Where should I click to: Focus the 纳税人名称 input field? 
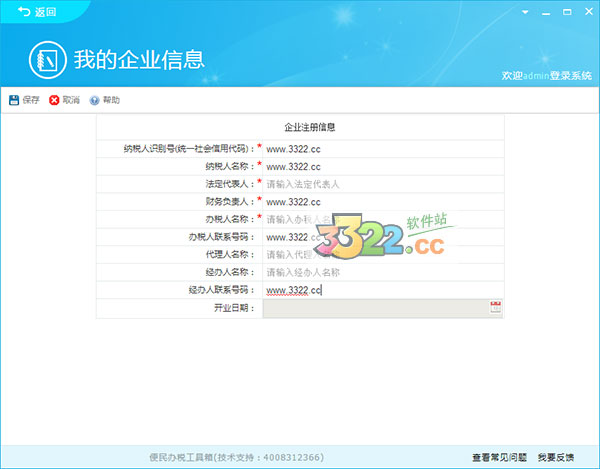[x=383, y=166]
